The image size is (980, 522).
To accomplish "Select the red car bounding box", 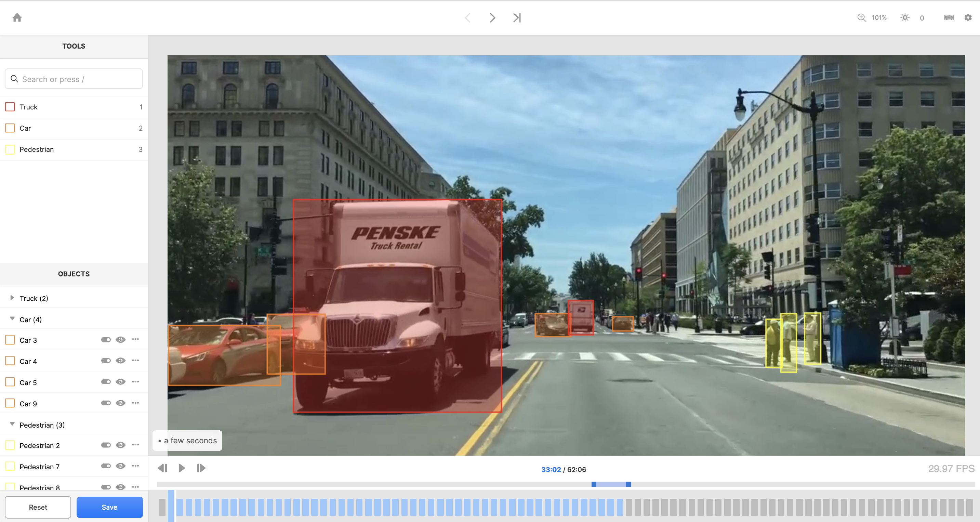I will click(x=224, y=355).
